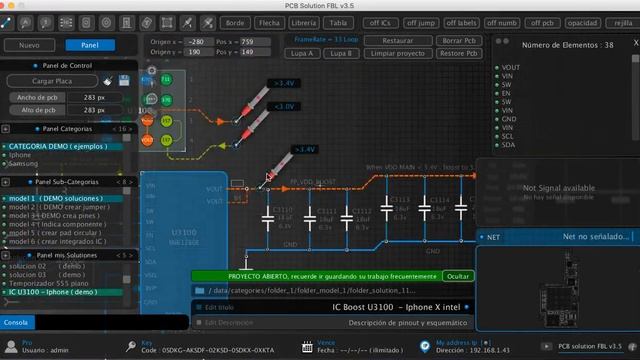Image resolution: width=640 pixels, height=360 pixels.
Task: Click the top green pin circle in the palette
Action: tap(166, 79)
